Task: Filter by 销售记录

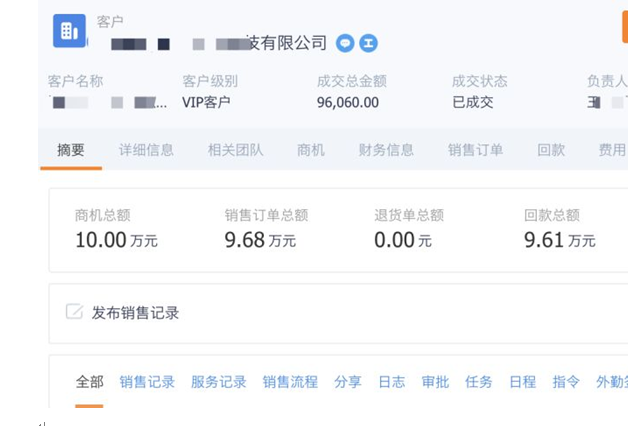Action: (147, 382)
